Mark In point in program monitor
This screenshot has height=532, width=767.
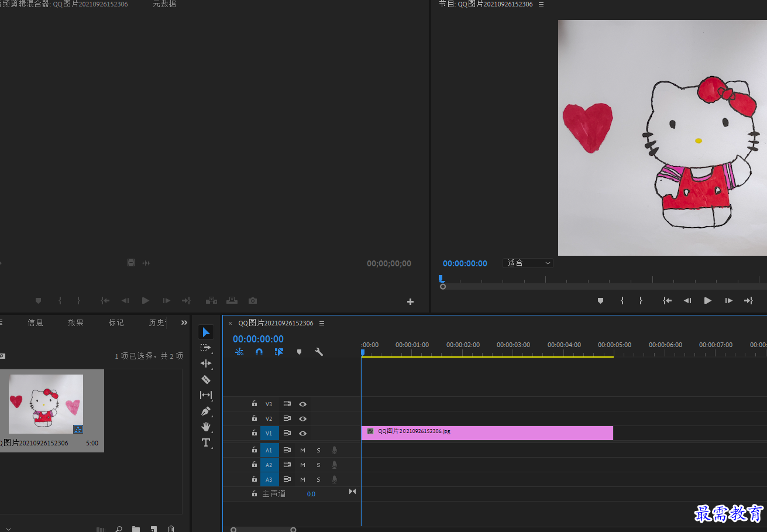click(622, 301)
